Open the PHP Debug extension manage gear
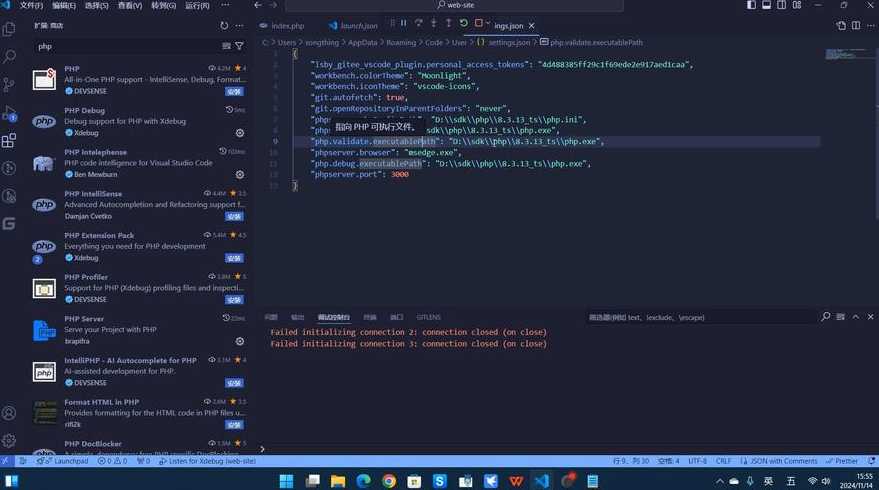The width and height of the screenshot is (879, 490). [239, 133]
